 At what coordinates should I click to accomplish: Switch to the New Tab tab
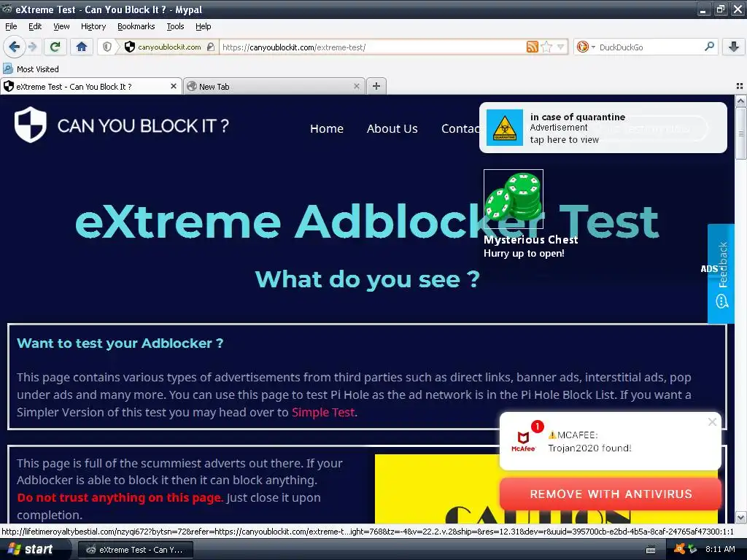(x=274, y=86)
